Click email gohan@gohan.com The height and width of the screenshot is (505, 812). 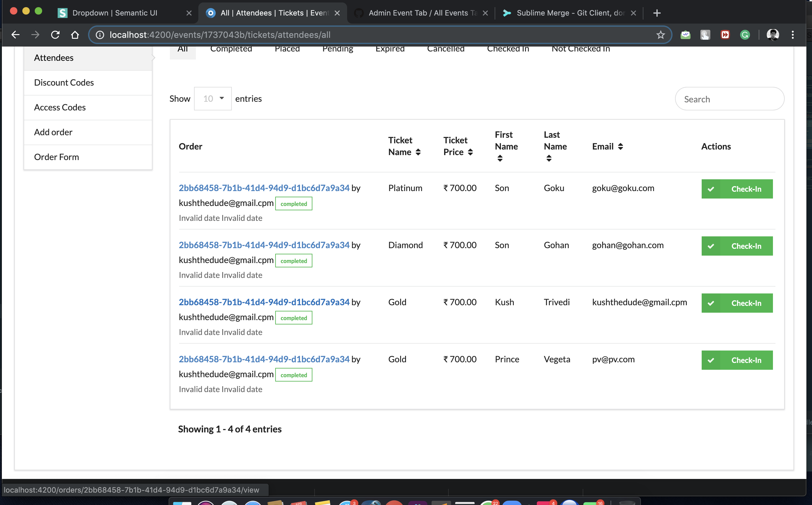click(628, 245)
